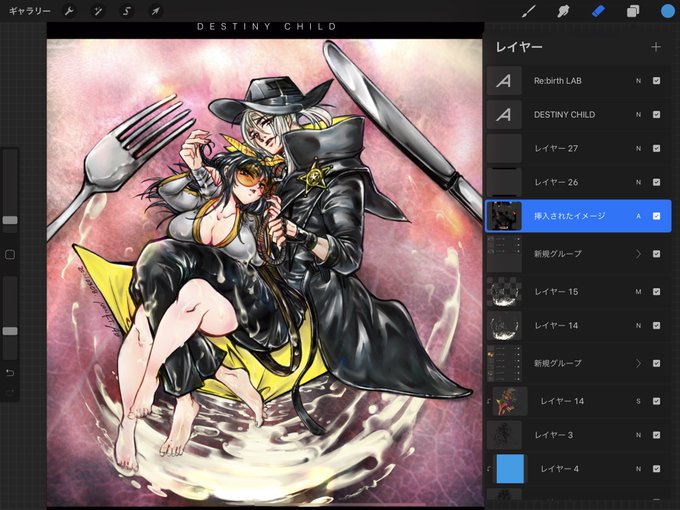
Task: Open blend mode S of レイヤー 14
Action: point(638,401)
